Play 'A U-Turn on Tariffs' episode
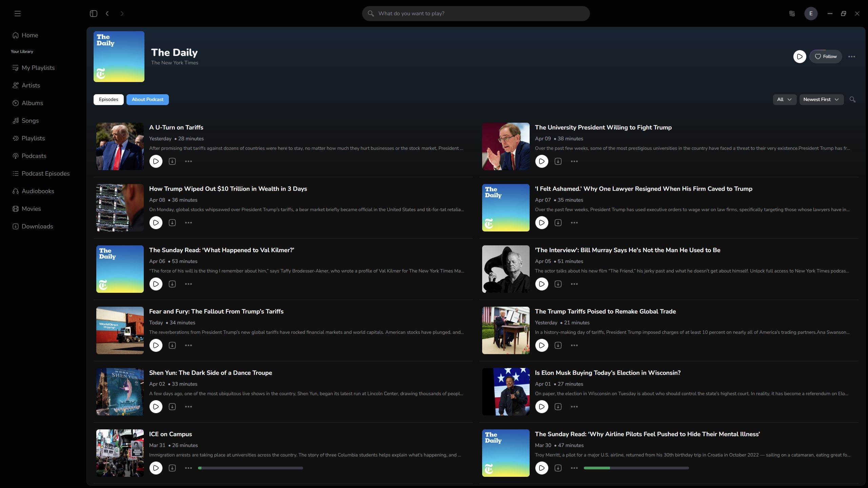This screenshot has width=868, height=488. coord(156,161)
